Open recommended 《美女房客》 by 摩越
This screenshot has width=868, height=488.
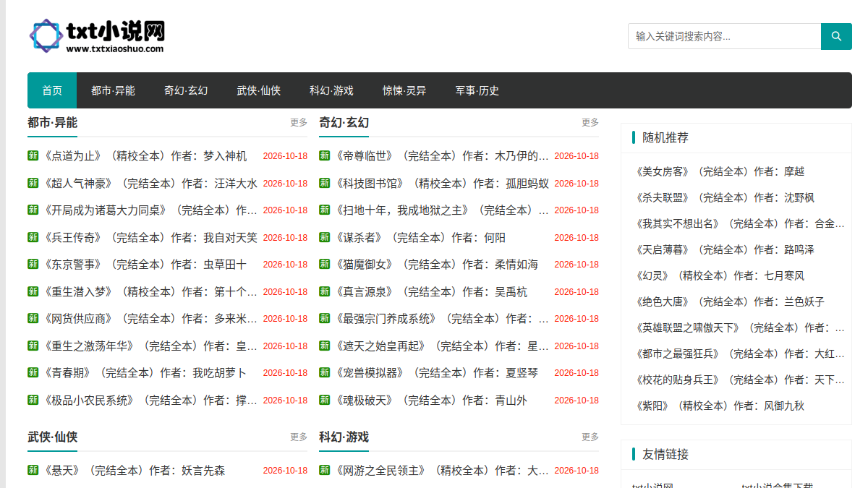pyautogui.click(x=720, y=171)
